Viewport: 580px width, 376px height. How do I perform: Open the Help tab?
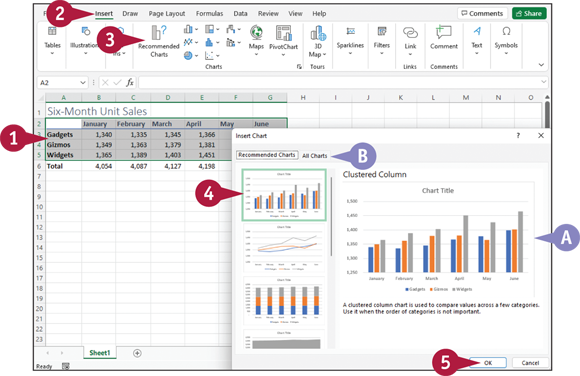(319, 14)
